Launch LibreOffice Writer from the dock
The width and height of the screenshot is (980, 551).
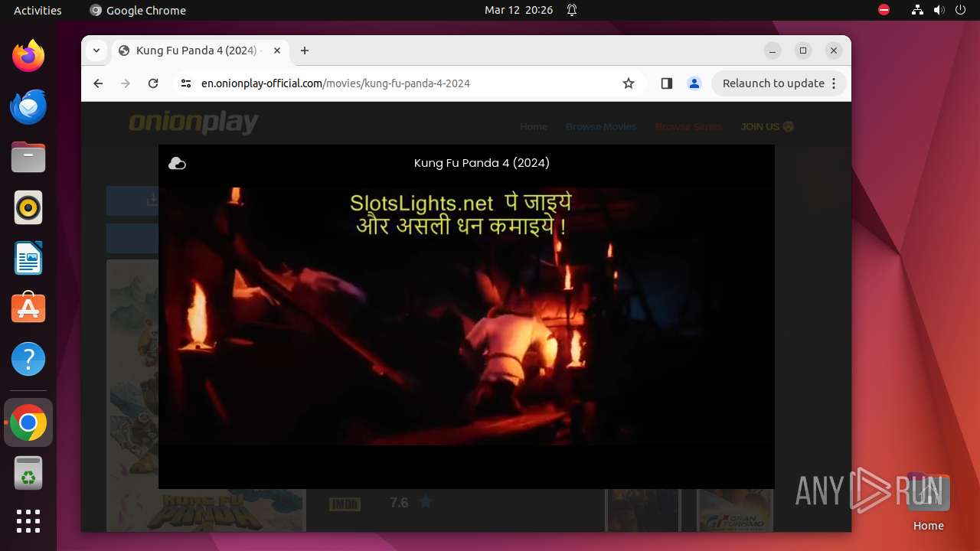point(28,258)
